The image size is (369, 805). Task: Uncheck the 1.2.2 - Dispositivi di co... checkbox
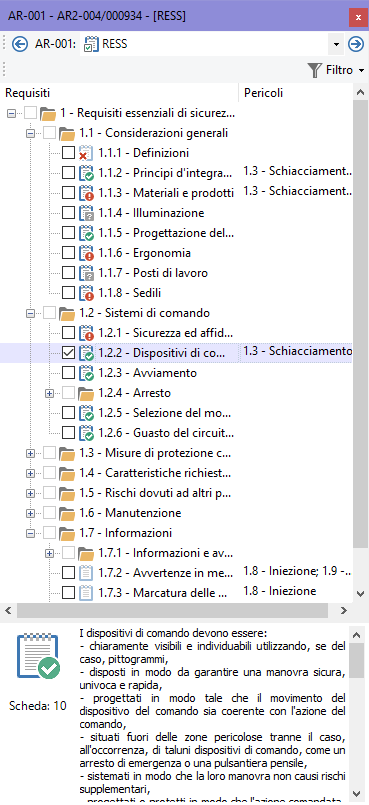coord(69,353)
